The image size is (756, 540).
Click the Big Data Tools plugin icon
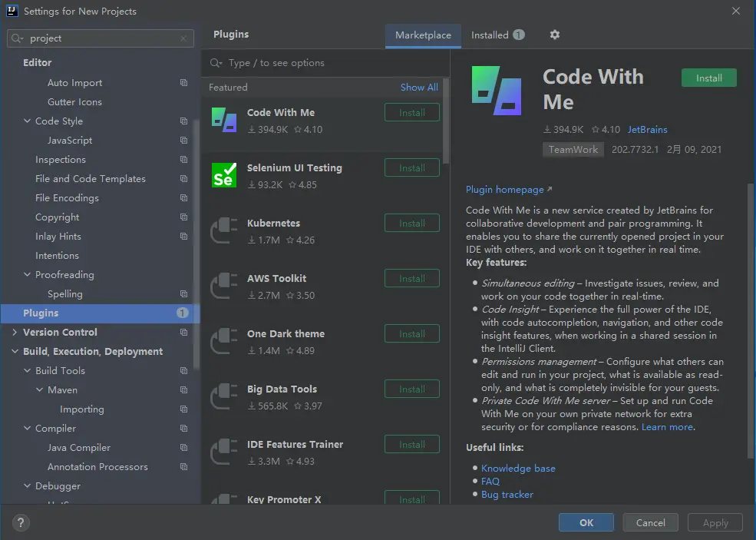click(224, 396)
